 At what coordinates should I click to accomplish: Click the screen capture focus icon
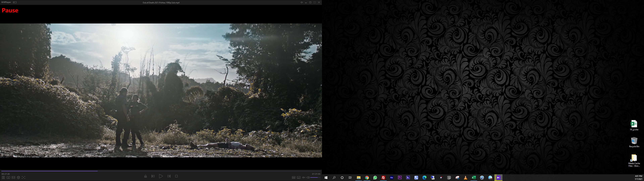click(x=23, y=177)
